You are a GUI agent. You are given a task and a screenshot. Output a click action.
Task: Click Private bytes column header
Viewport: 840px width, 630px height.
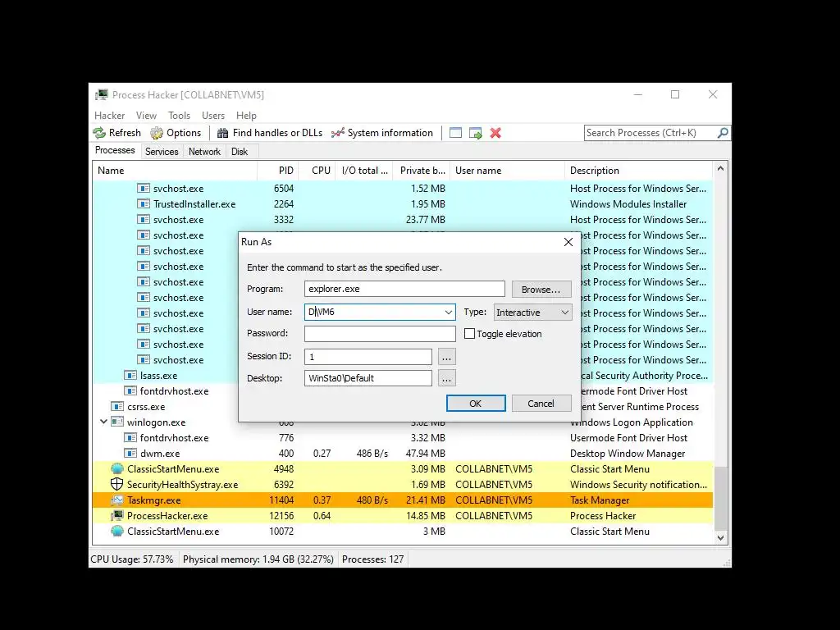tap(421, 171)
